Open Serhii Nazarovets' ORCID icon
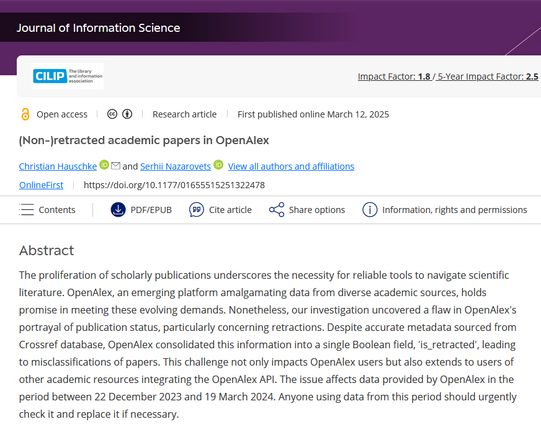The image size is (541, 426). 218,165
